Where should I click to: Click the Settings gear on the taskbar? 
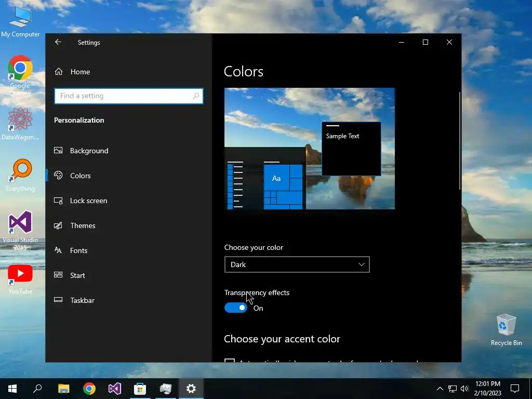pos(191,389)
